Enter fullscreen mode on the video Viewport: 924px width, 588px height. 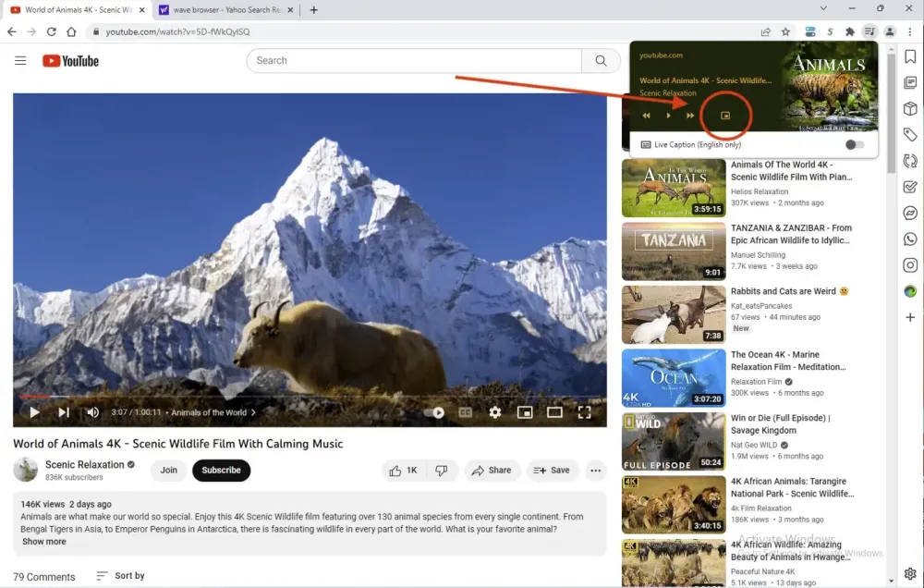(584, 412)
